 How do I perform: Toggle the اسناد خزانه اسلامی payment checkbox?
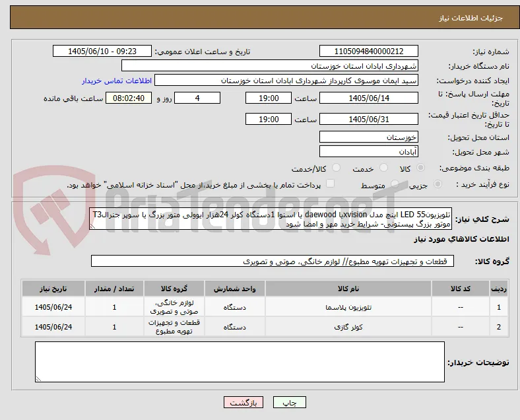point(331,184)
